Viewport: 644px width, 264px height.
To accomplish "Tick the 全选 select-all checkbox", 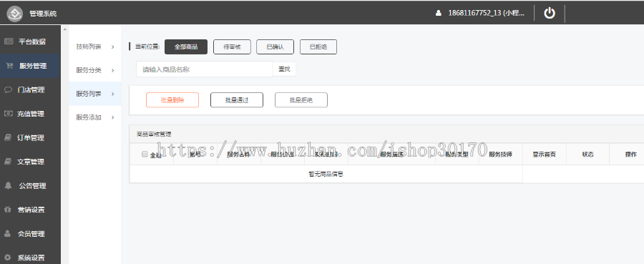I will 145,155.
